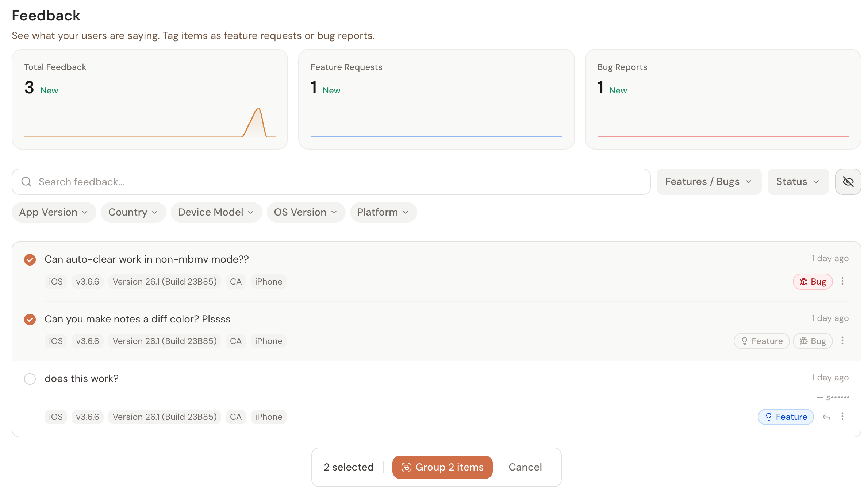Image resolution: width=868 pixels, height=499 pixels.
Task: Click the Feature tag on 'does this work?'
Action: point(786,417)
